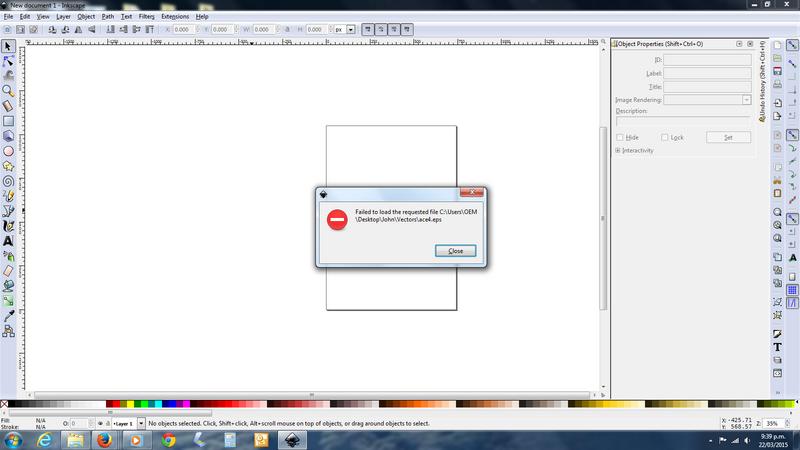The height and width of the screenshot is (450, 800).
Task: Click the Print icon in commands bar
Action: [x=777, y=84]
